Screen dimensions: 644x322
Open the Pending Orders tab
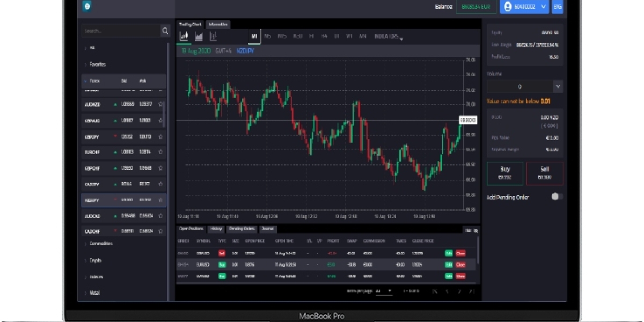[241, 229]
